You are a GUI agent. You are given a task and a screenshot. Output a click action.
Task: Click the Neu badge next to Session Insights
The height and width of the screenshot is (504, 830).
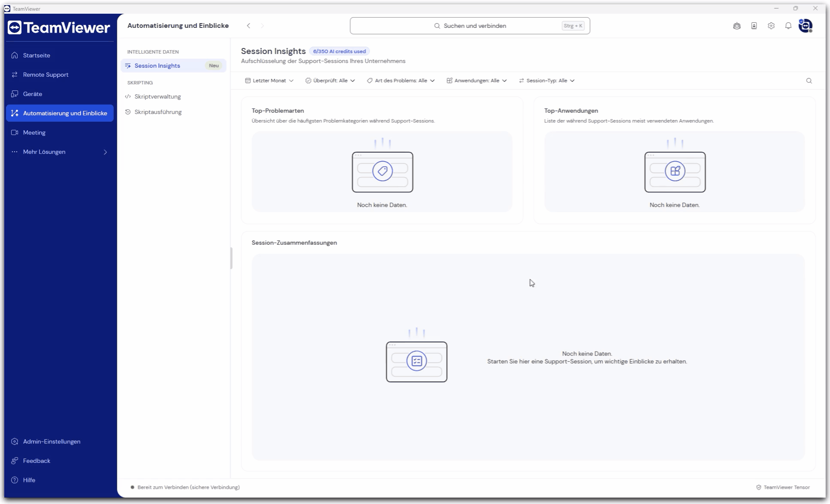[214, 66]
